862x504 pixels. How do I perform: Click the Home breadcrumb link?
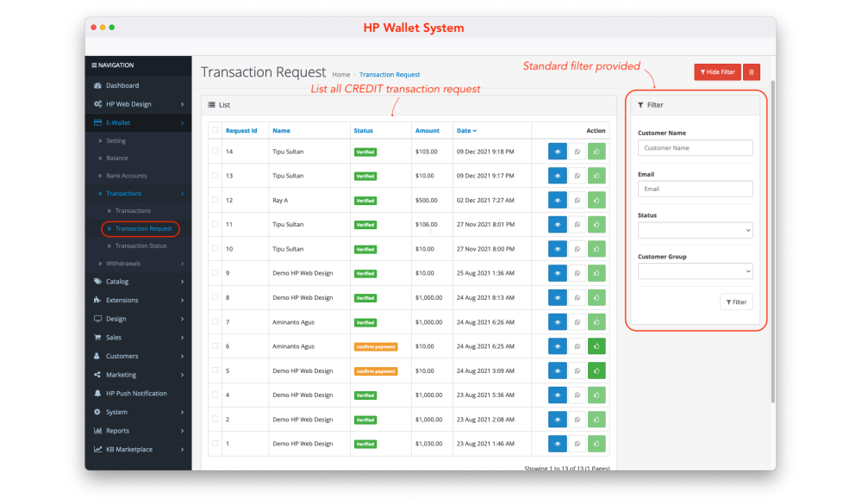341,75
